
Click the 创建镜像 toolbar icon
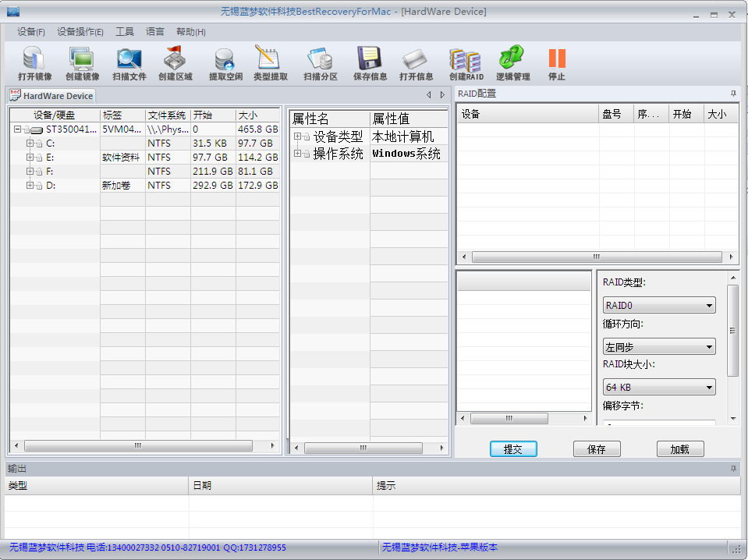82,59
